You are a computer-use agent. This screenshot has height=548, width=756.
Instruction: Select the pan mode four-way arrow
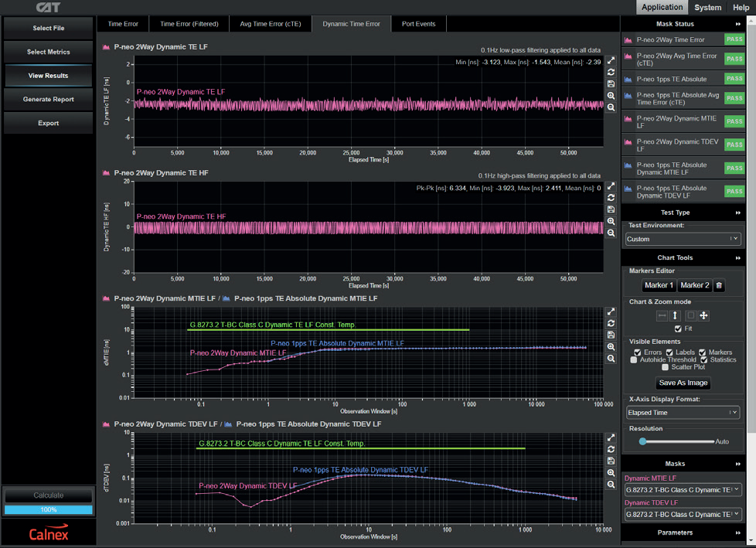(x=703, y=315)
